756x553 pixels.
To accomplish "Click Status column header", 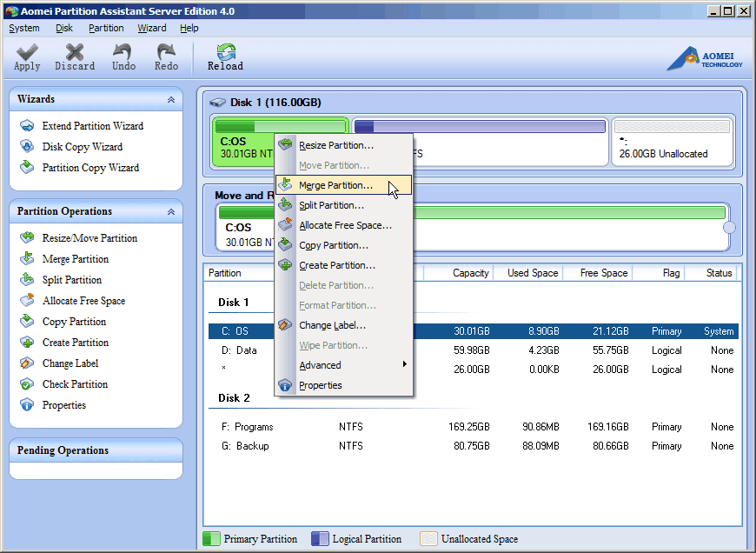I will (713, 273).
